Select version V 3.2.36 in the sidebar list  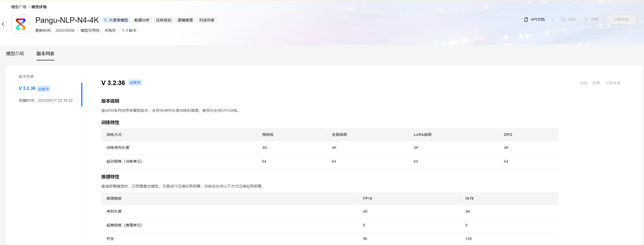pyautogui.click(x=27, y=88)
